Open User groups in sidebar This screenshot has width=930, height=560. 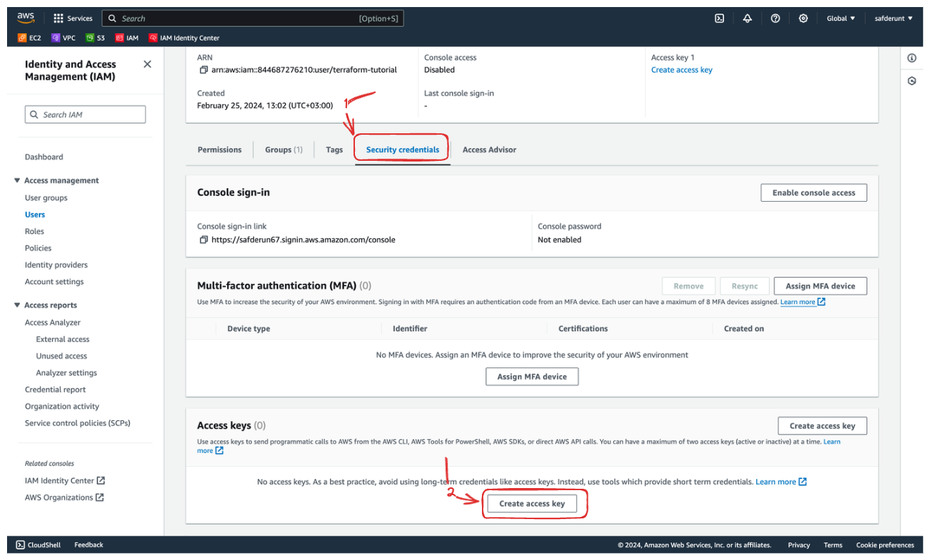point(46,198)
